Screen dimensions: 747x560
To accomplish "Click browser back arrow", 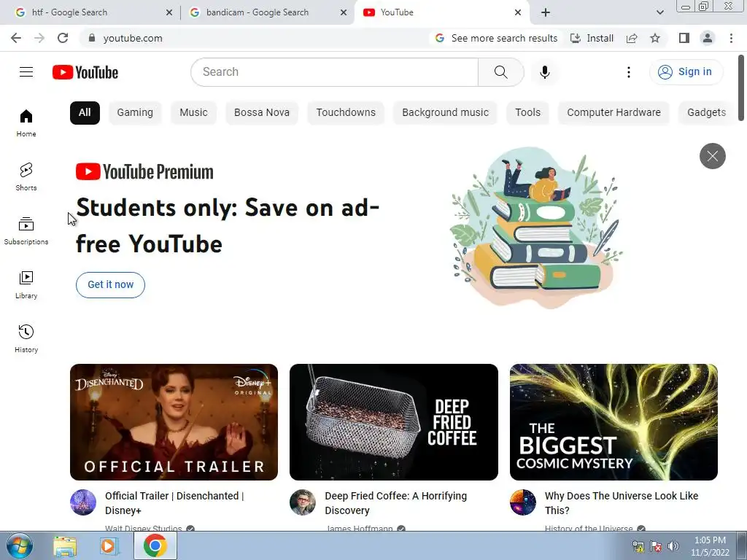I will (x=16, y=38).
